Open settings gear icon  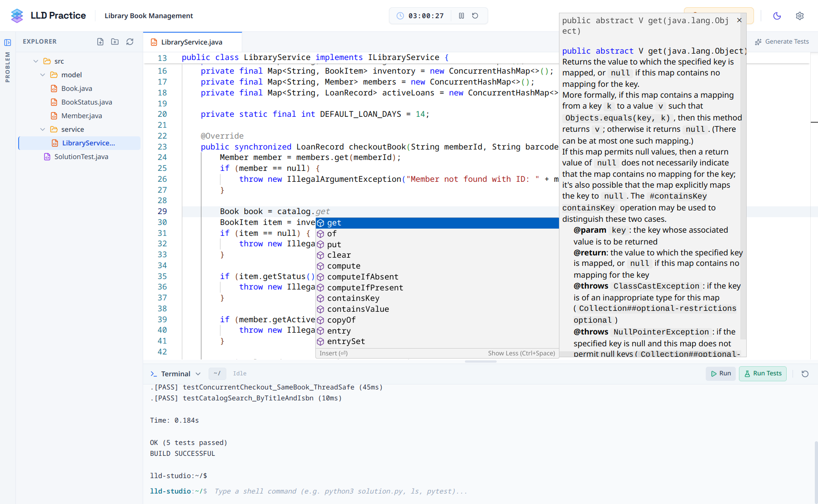[x=800, y=16]
